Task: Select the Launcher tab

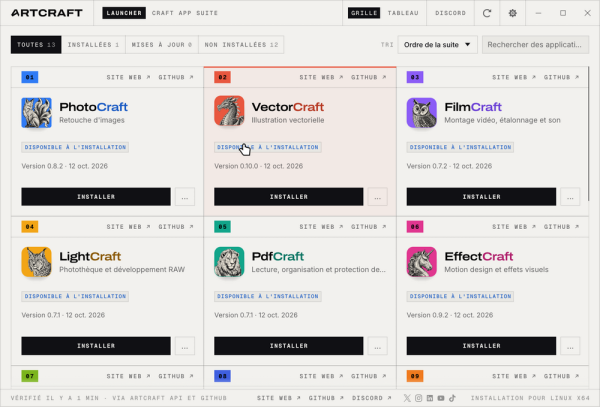Action: point(124,13)
